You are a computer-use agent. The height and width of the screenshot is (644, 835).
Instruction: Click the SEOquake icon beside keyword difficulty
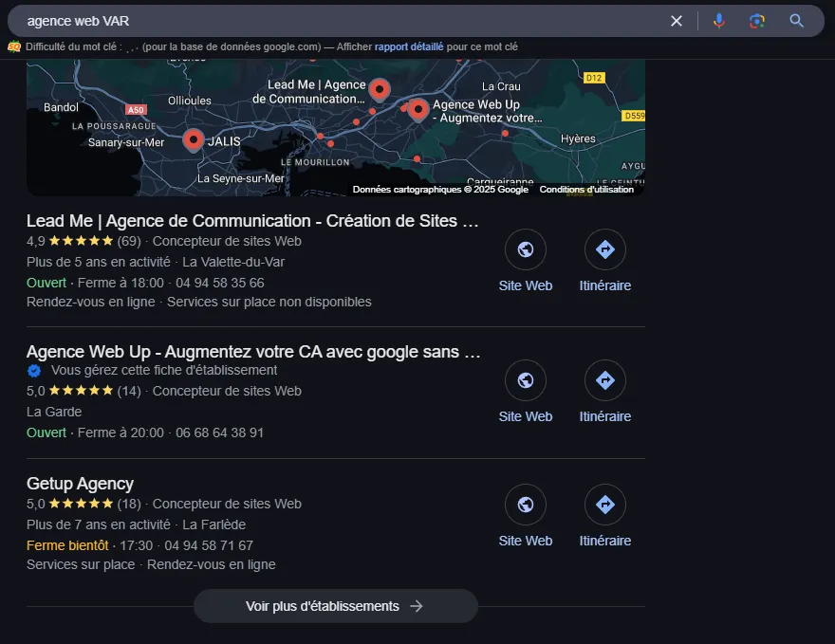click(x=14, y=46)
